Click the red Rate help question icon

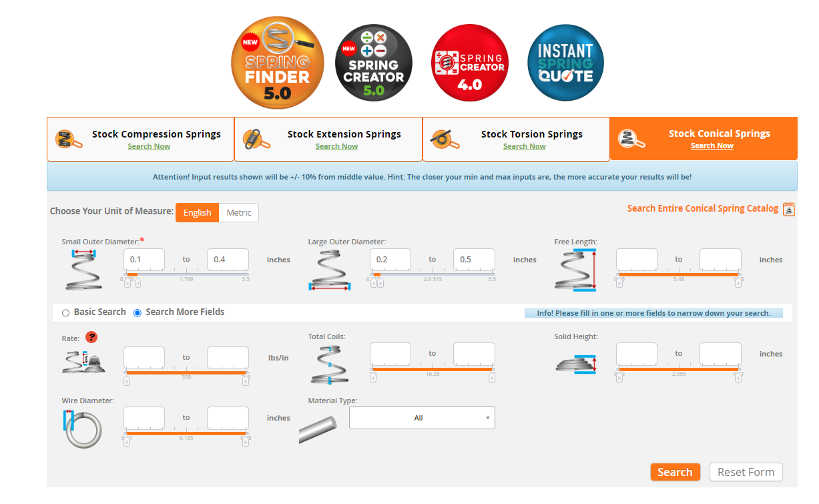91,338
